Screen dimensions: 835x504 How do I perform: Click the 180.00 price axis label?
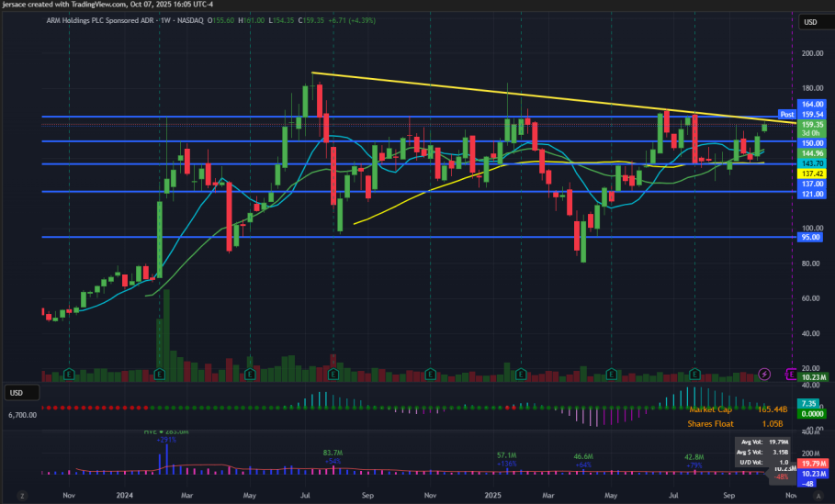point(813,88)
